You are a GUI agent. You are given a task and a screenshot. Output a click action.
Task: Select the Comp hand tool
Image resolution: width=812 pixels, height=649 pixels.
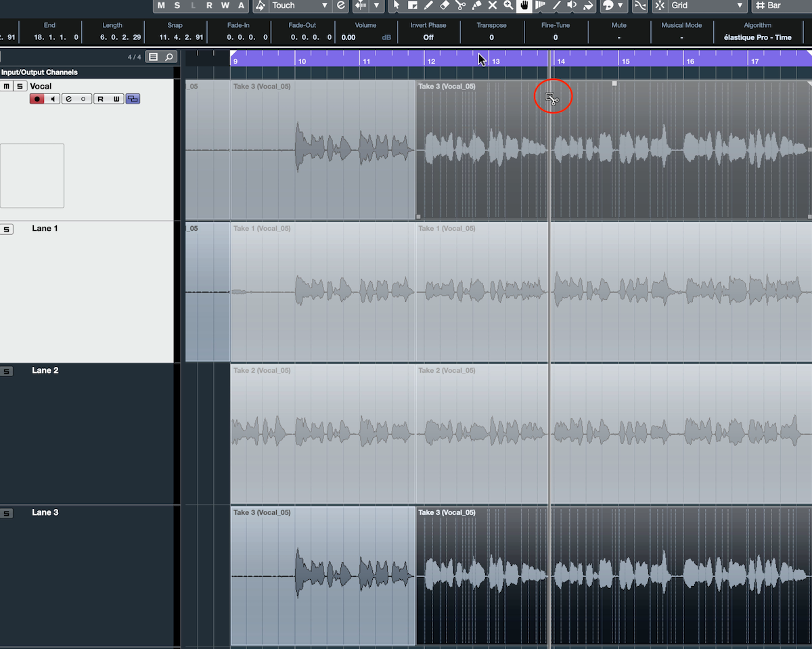(524, 5)
